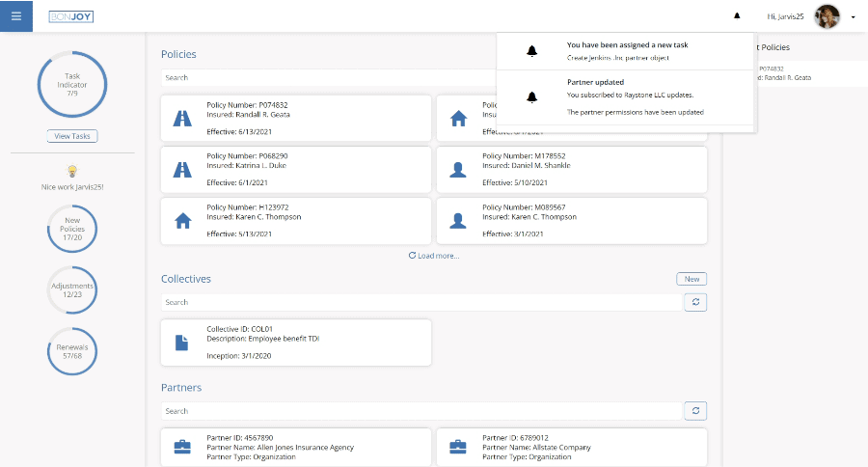
Task: Click the user avatar photo
Action: point(827,16)
